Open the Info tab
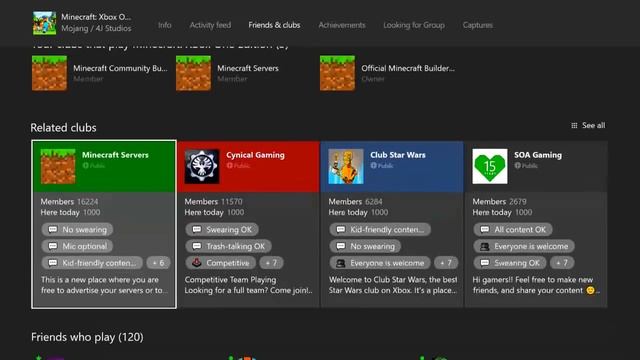Image resolution: width=640 pixels, height=360 pixels. [164, 25]
